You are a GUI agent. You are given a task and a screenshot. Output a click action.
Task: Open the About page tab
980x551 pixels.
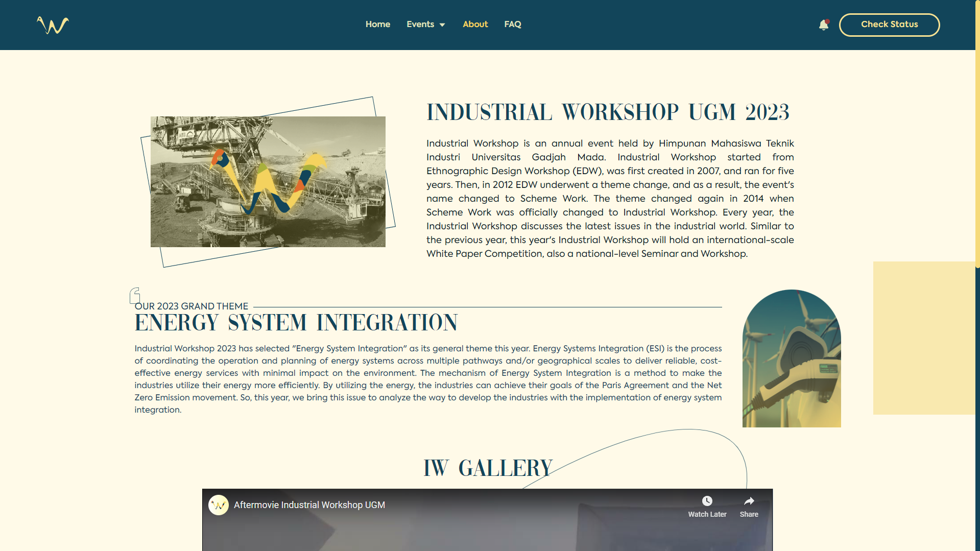click(475, 25)
